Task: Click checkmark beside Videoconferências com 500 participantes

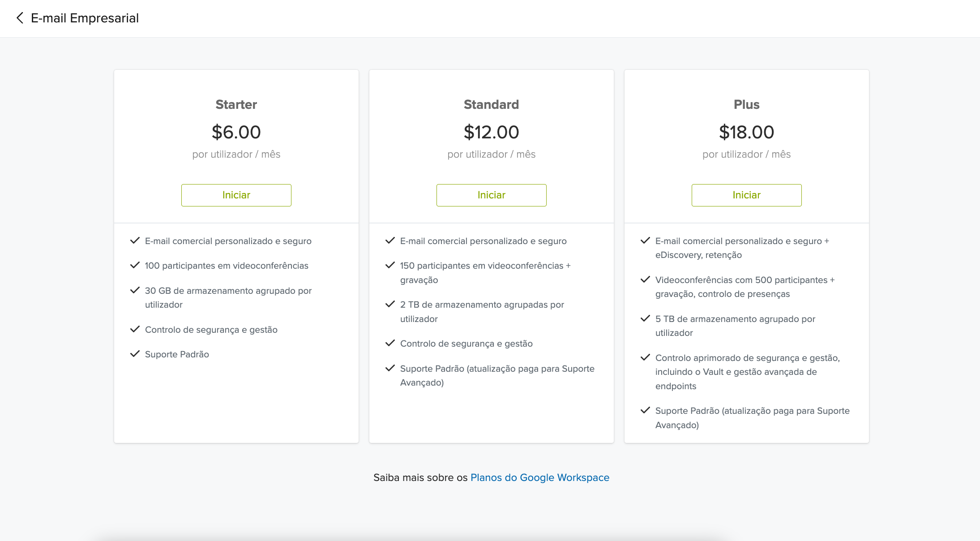Action: point(645,279)
